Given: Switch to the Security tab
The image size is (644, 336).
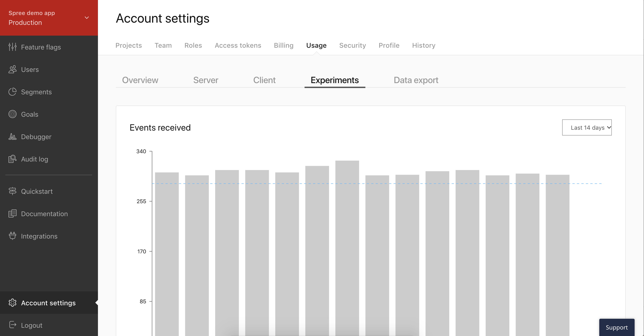Looking at the screenshot, I should coord(352,45).
